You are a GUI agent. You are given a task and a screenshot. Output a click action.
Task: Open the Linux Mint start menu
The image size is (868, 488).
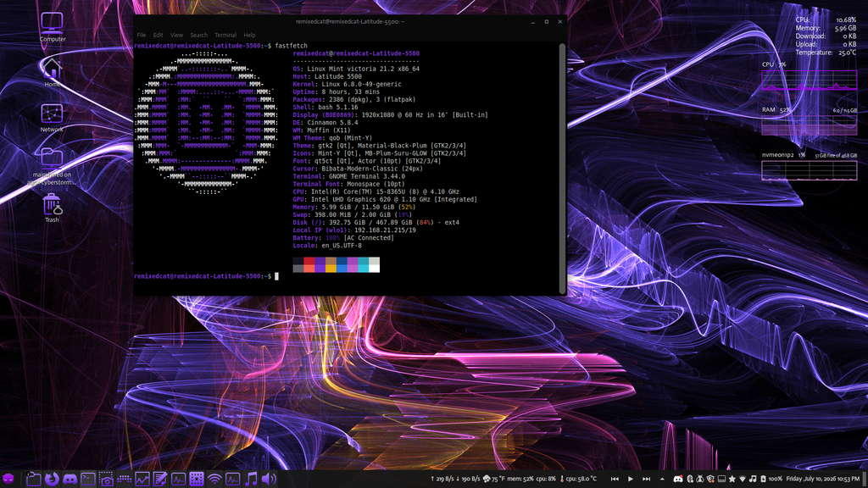point(8,479)
